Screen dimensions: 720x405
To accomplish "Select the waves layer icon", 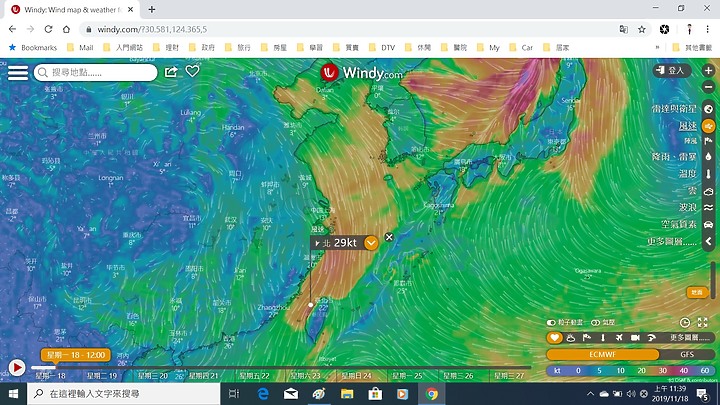I will coord(709,208).
